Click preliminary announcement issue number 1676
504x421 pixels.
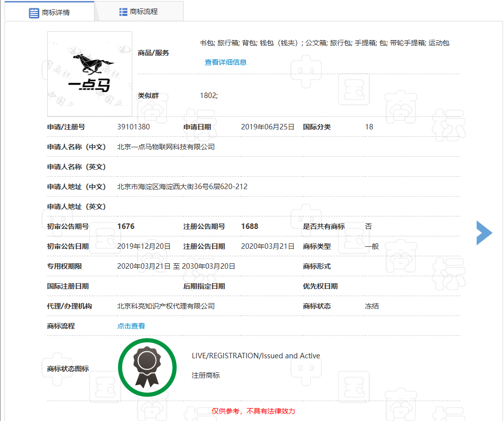126,226
